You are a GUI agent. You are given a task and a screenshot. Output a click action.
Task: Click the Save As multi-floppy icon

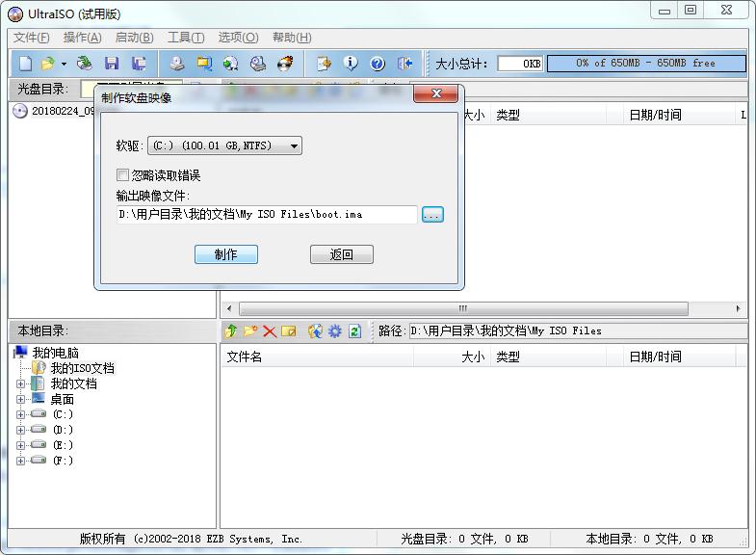(140, 64)
